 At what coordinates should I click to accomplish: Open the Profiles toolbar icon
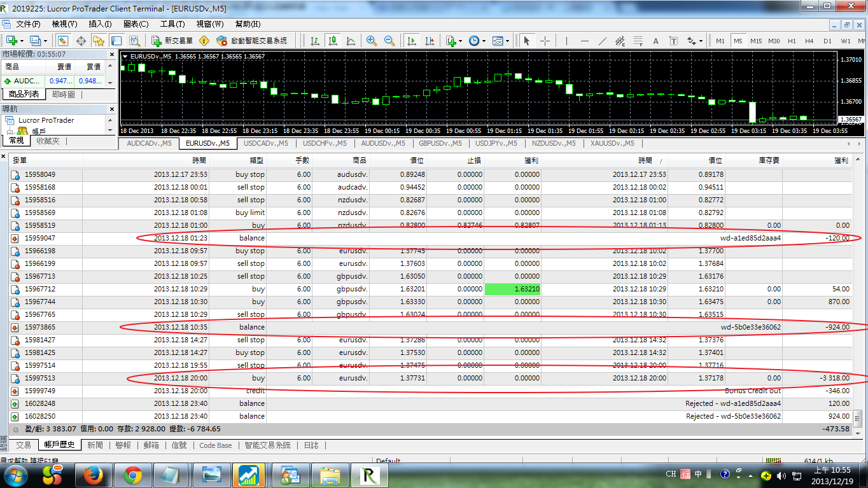click(x=34, y=41)
